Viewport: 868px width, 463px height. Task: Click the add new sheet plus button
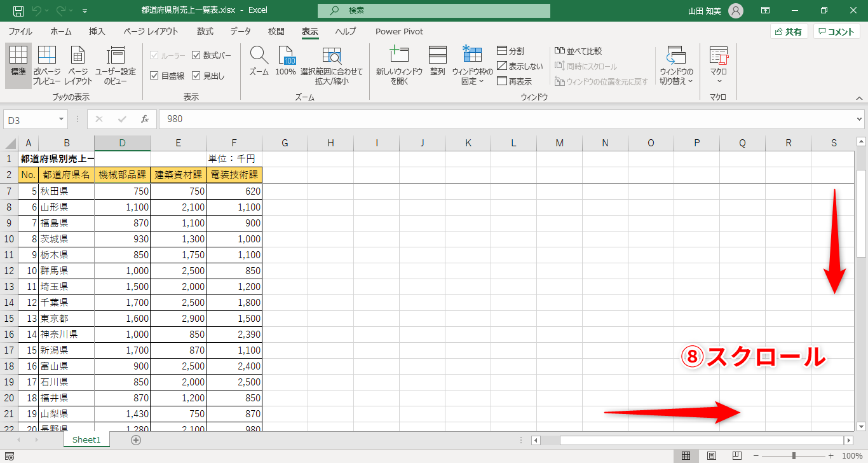pos(136,439)
